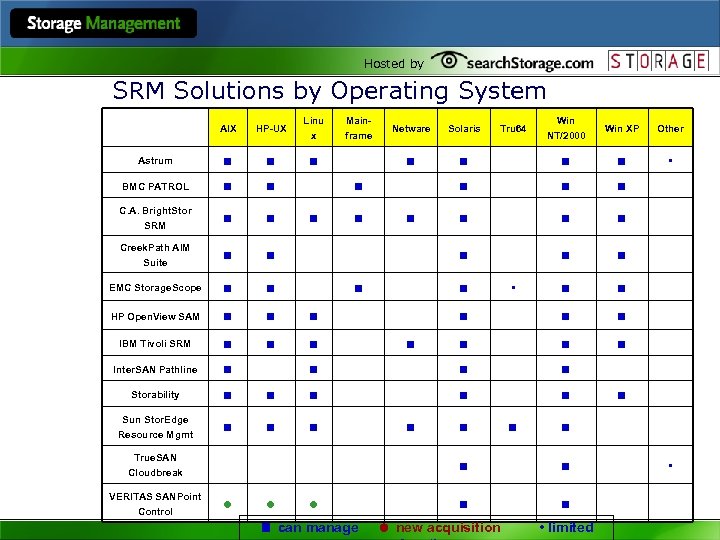Click the C.A. BrightStor Netware square marker
The image size is (720, 540).
411,219
